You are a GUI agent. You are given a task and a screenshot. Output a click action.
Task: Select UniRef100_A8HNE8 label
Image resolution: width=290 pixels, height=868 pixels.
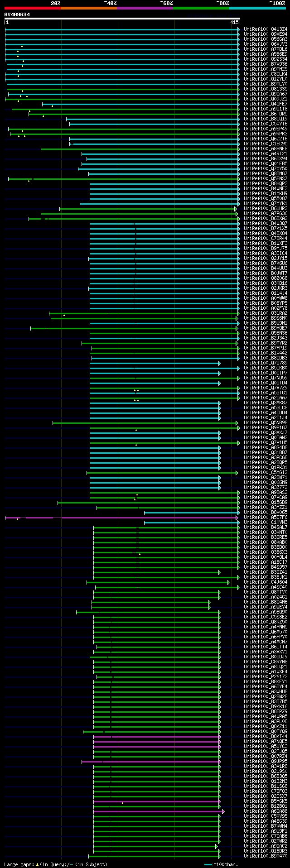click(x=266, y=149)
